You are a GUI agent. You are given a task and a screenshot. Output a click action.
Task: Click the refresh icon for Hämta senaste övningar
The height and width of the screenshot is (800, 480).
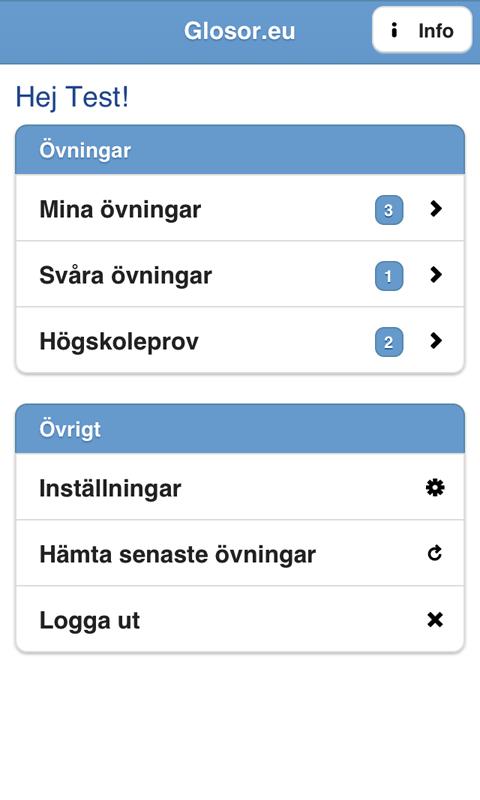tap(435, 553)
